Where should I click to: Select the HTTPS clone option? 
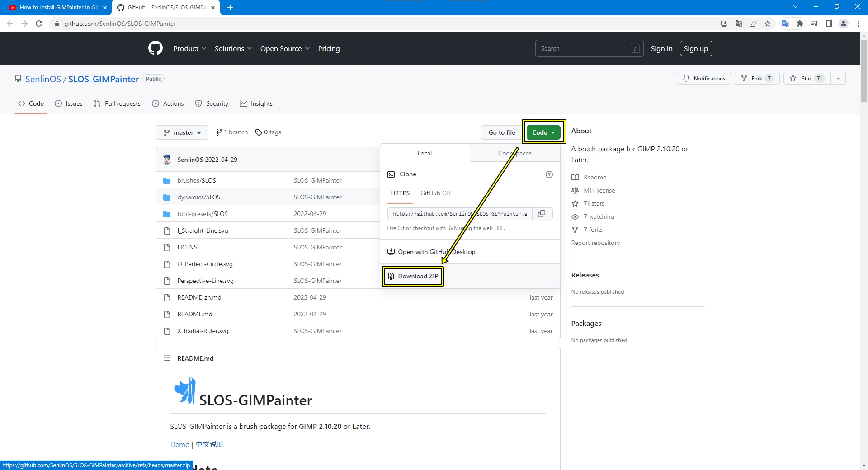[x=400, y=193]
